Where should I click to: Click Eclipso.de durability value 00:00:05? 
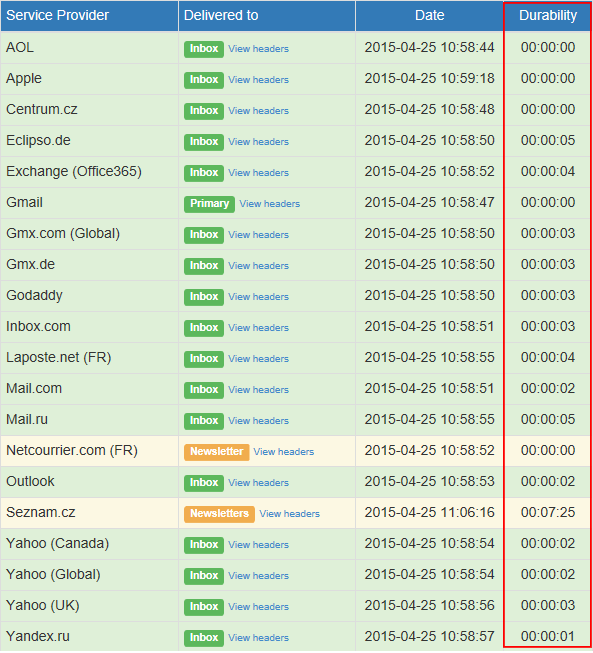pyautogui.click(x=548, y=141)
